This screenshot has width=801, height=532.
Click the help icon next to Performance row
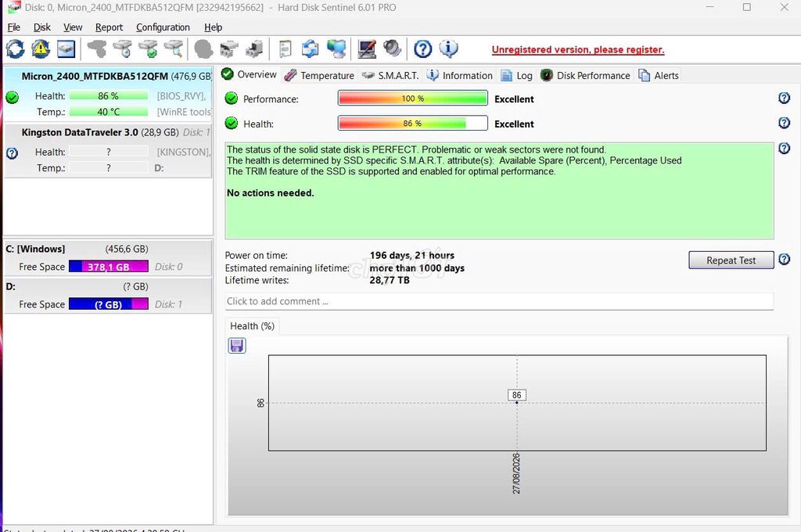pyautogui.click(x=784, y=98)
